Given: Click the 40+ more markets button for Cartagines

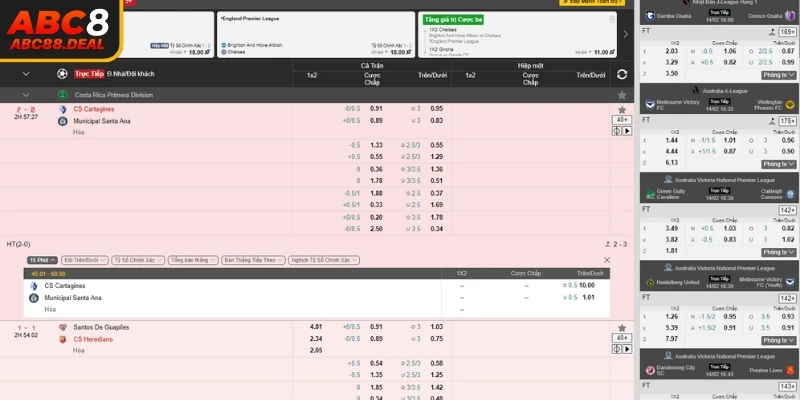Looking at the screenshot, I should pyautogui.click(x=622, y=120).
